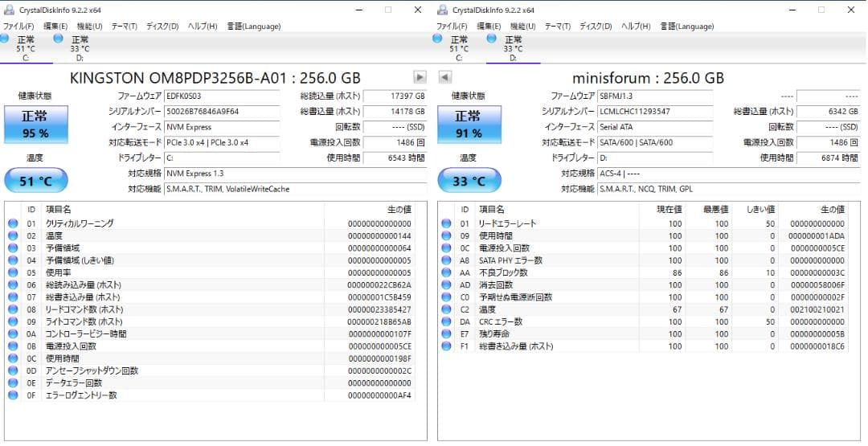
Task: Click power-on hours field 6874 時間
Action: coord(829,158)
